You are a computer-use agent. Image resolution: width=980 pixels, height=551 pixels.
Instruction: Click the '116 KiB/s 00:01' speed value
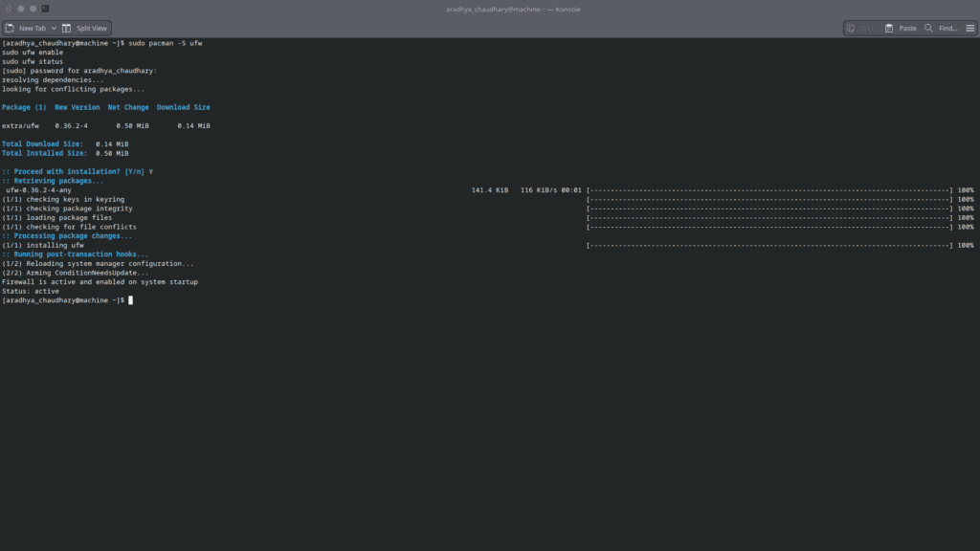(x=551, y=190)
